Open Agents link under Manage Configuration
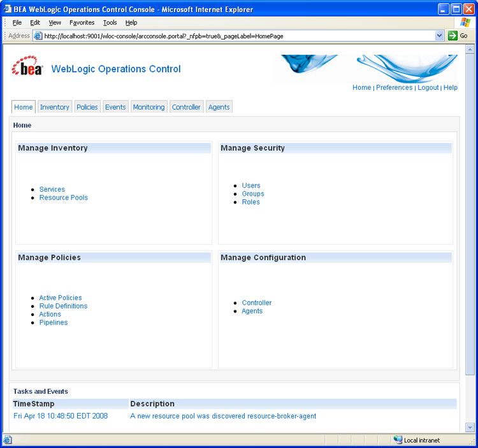This screenshot has width=478, height=448. [x=252, y=311]
